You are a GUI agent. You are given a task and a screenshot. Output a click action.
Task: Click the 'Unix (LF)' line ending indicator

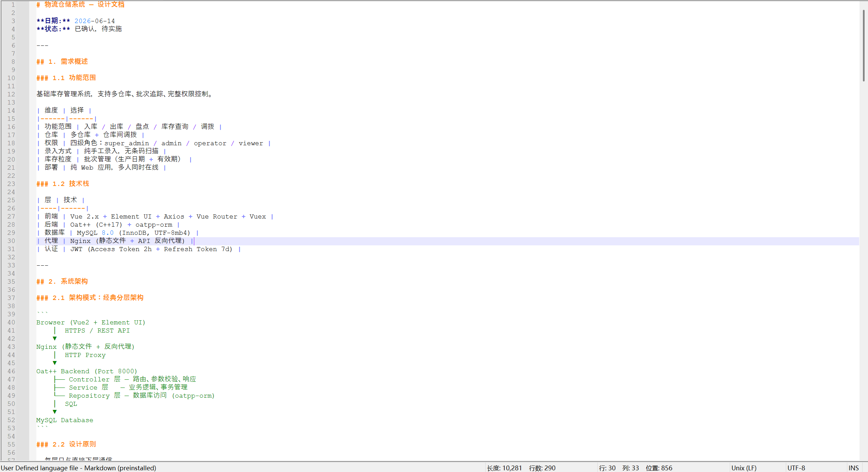point(744,468)
